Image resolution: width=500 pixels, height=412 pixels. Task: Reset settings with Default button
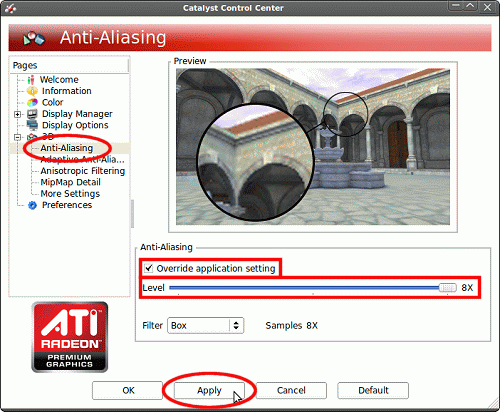[x=373, y=390]
